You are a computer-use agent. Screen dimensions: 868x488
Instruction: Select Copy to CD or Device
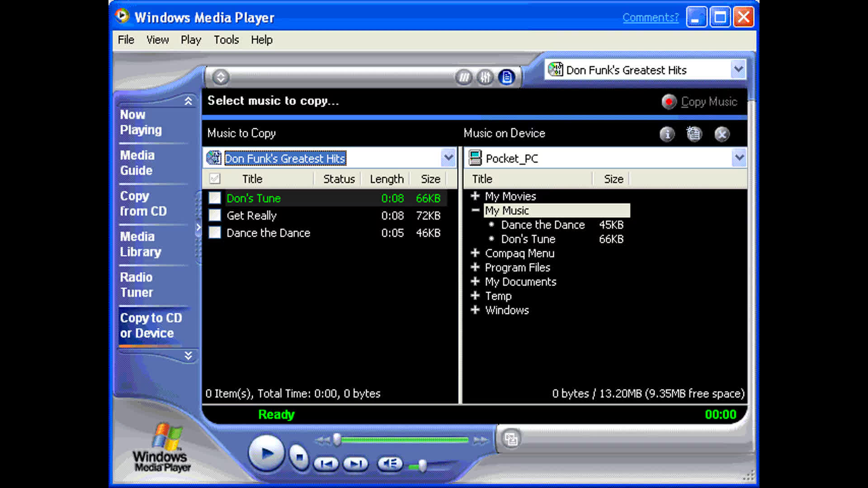[x=151, y=325]
